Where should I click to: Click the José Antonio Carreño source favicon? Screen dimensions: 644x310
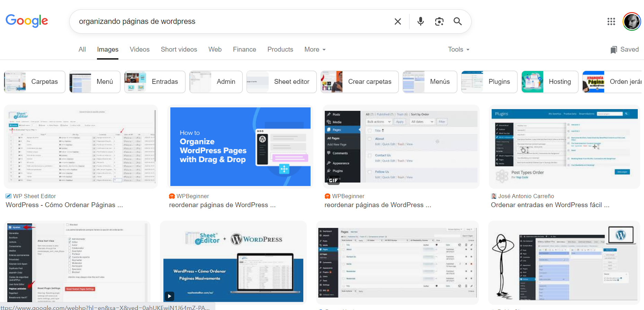[494, 196]
